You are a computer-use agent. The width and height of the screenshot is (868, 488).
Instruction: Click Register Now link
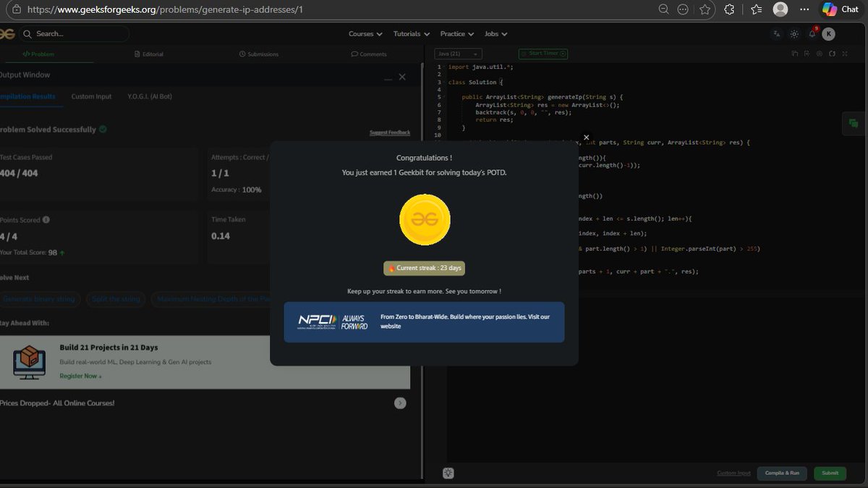[x=80, y=376]
